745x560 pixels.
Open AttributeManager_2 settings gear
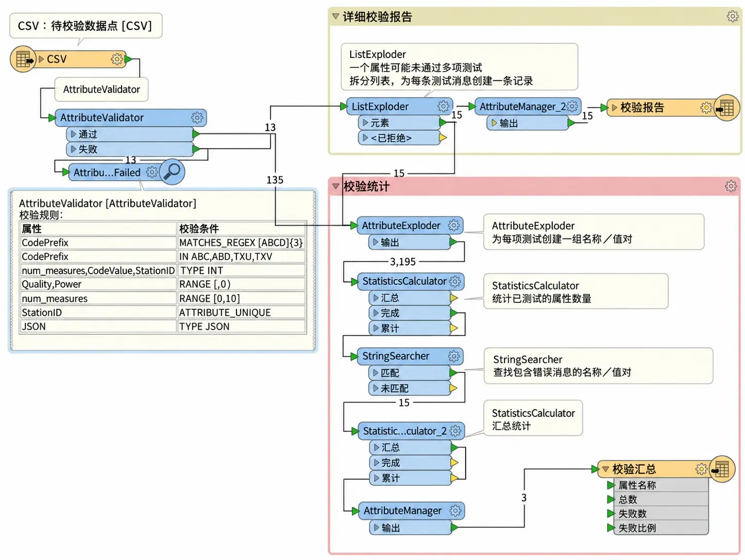coord(572,107)
